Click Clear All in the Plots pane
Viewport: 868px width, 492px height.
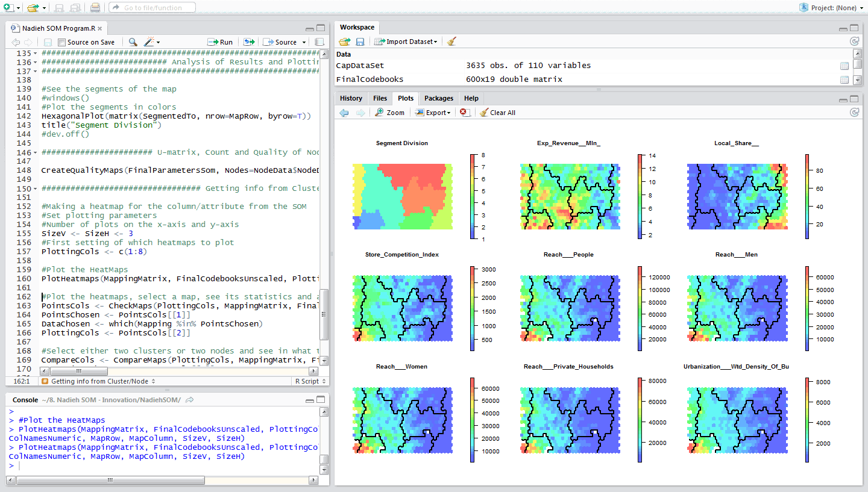coord(497,113)
